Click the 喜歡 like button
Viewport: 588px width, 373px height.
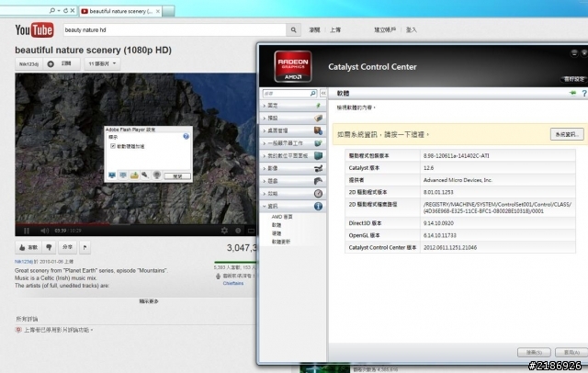(28, 247)
